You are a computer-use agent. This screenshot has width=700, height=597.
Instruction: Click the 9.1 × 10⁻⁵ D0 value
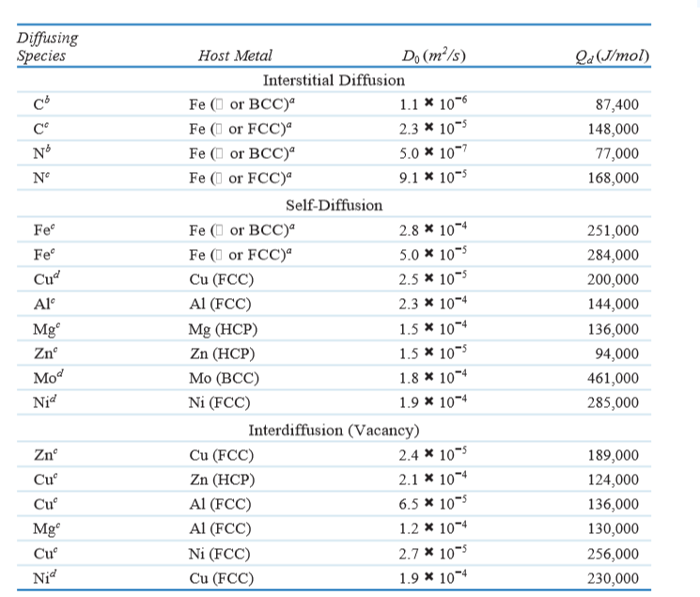pos(432,177)
